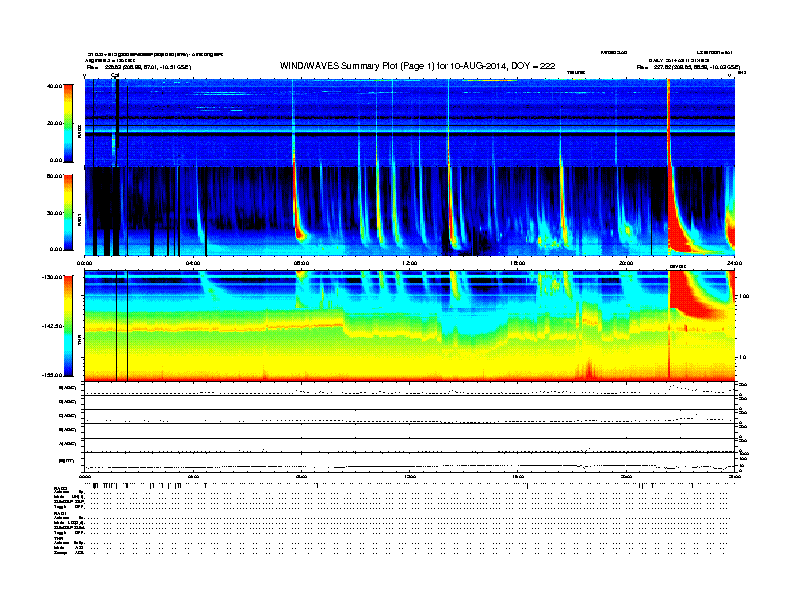Image resolution: width=792 pixels, height=612 pixels.
Task: Click the -130.00 label on the TNR scale
Action: 52,277
